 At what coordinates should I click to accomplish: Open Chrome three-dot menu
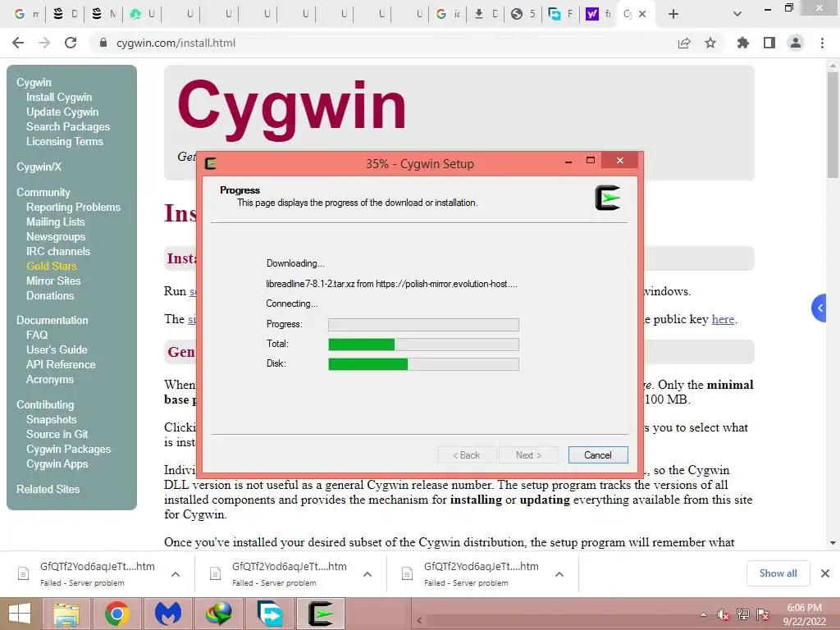coord(822,43)
